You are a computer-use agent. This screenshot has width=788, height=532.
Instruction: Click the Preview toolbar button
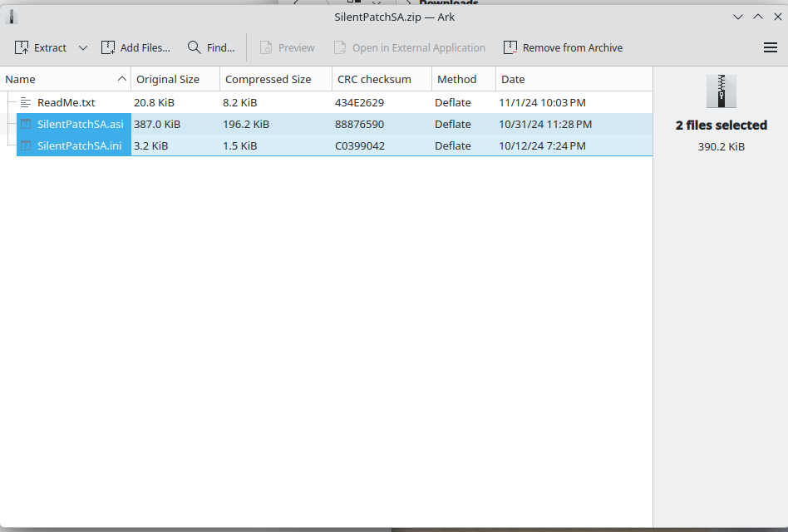[x=287, y=47]
